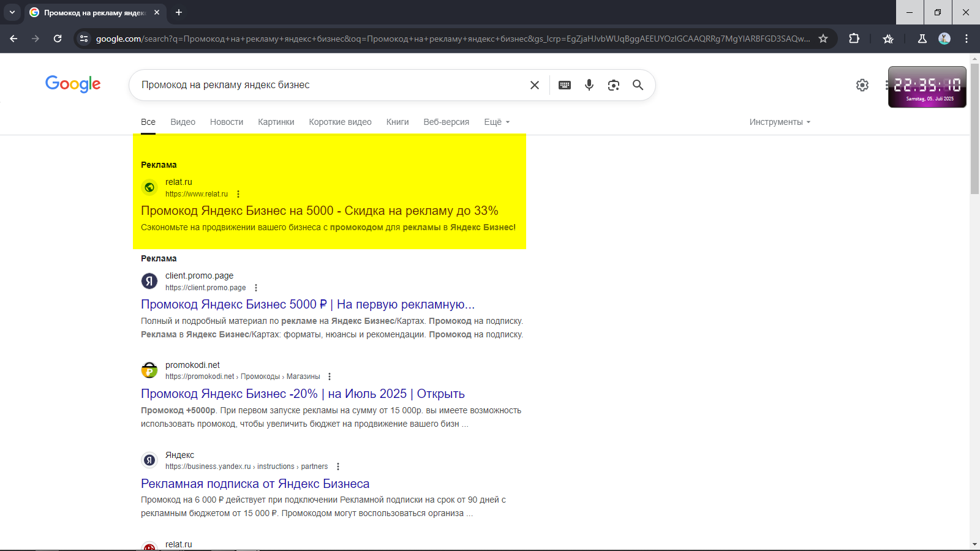The width and height of the screenshot is (980, 551).
Task: Open result options for business.yandex.ru
Action: (337, 467)
